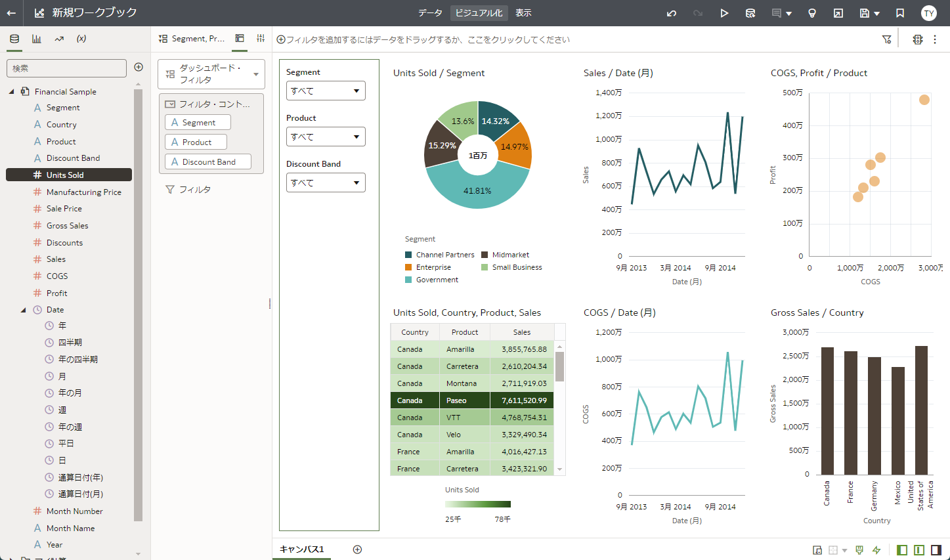Open the Data pane database icon
The width and height of the screenshot is (950, 560).
(14, 39)
